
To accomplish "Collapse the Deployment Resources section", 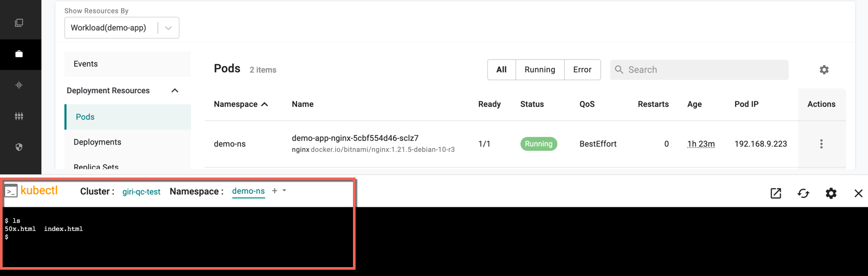I will 175,91.
